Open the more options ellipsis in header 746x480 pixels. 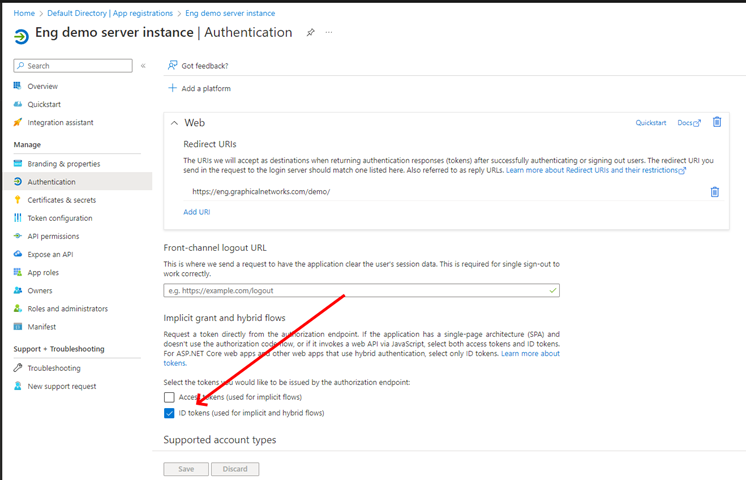[x=329, y=33]
